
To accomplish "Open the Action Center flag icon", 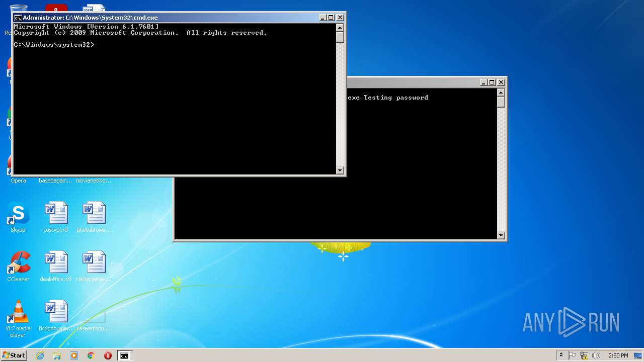I will 572,355.
